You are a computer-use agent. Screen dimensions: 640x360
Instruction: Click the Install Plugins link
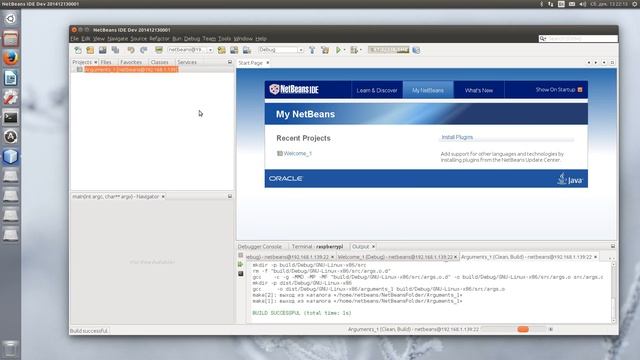[x=457, y=137]
